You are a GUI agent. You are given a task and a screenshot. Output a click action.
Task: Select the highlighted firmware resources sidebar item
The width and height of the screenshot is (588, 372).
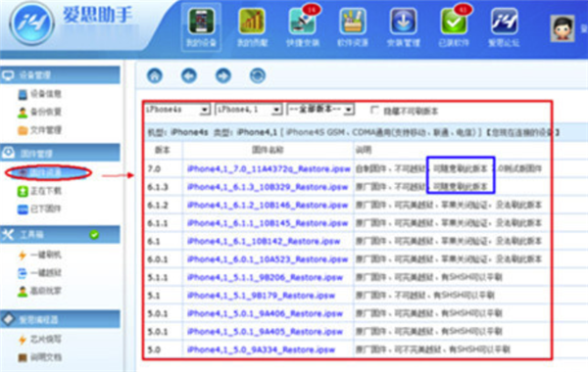tap(48, 172)
